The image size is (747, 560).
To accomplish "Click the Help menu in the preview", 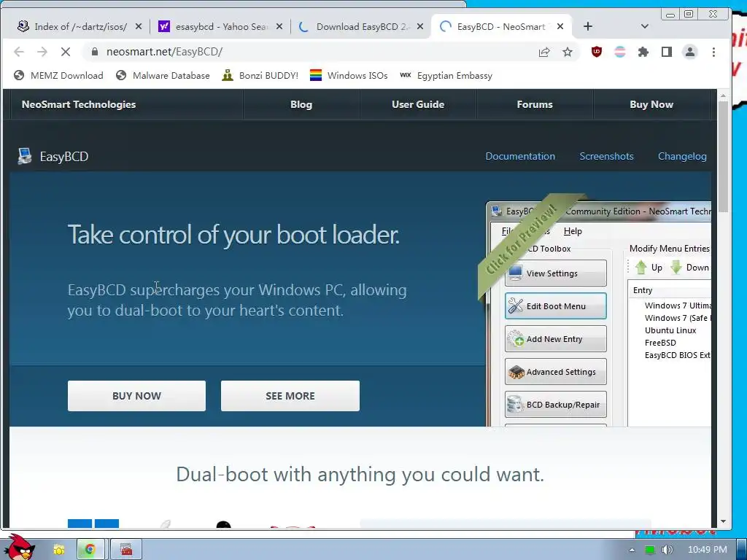I will 573,231.
